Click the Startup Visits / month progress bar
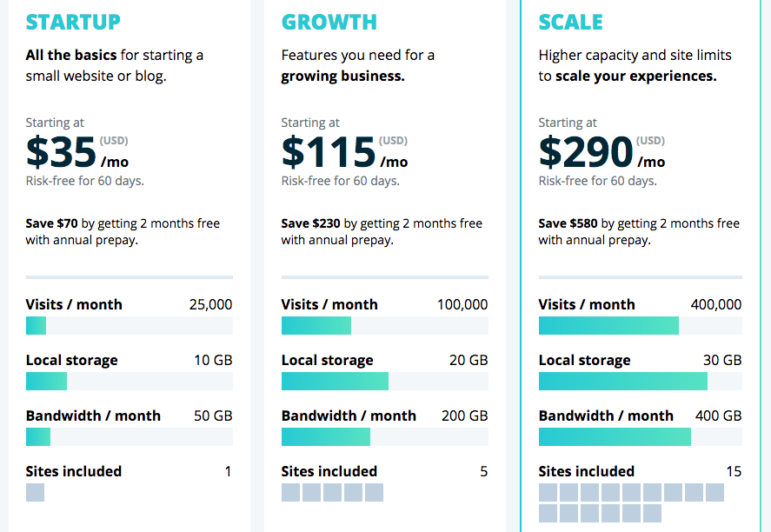Screen dimensions: 771x532 [129, 326]
